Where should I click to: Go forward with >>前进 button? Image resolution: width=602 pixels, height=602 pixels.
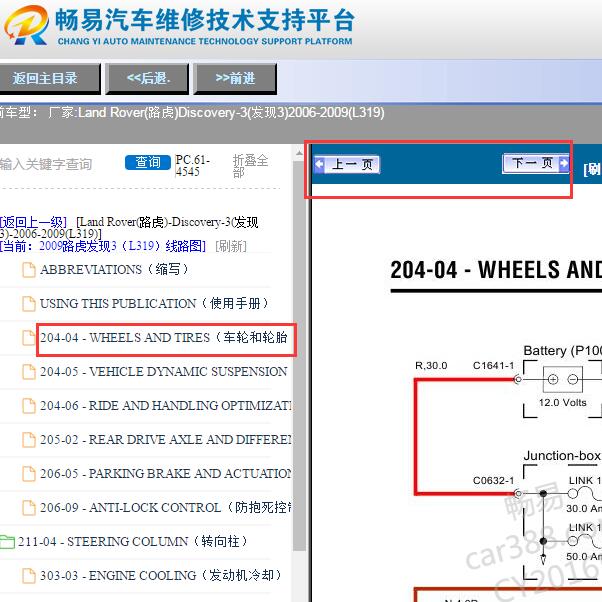click(x=235, y=79)
